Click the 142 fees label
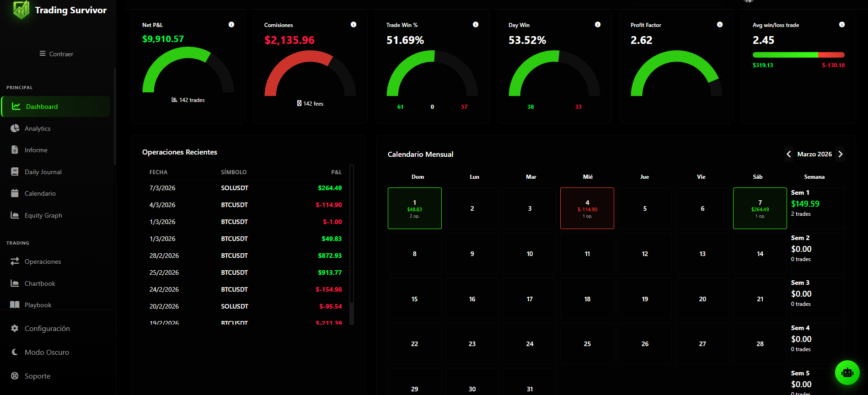868x395 pixels. (310, 103)
